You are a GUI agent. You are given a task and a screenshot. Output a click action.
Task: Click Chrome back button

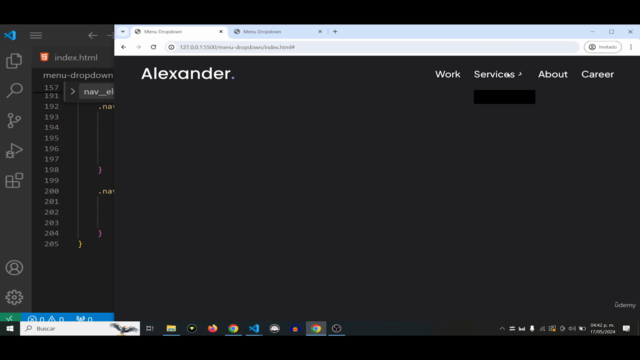click(x=123, y=47)
